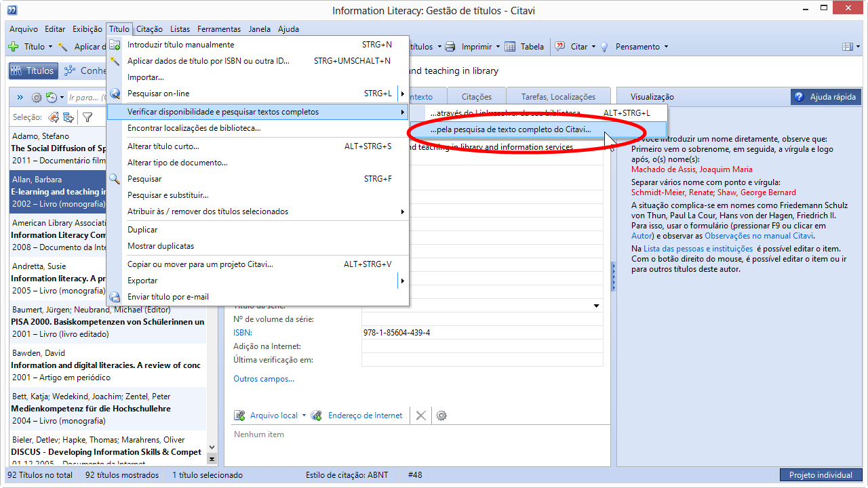The image size is (868, 488).
Task: Open the Citar dropdown arrow
Action: coord(593,47)
